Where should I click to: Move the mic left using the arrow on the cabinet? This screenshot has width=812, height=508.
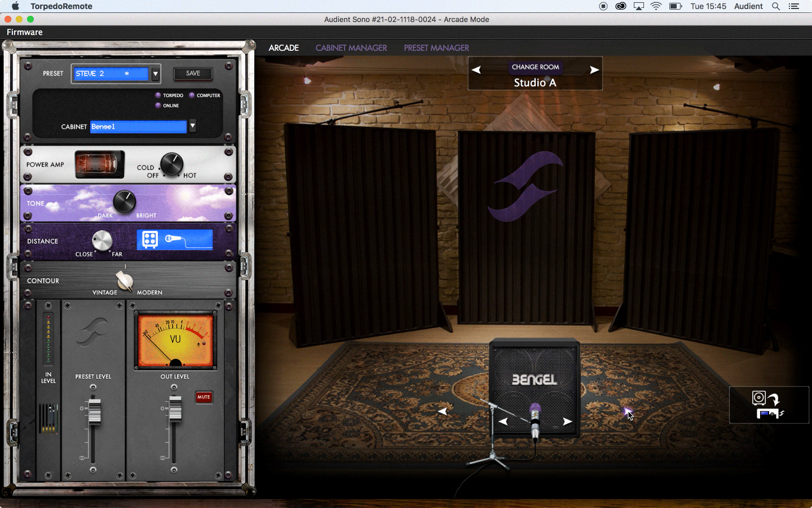(x=504, y=421)
